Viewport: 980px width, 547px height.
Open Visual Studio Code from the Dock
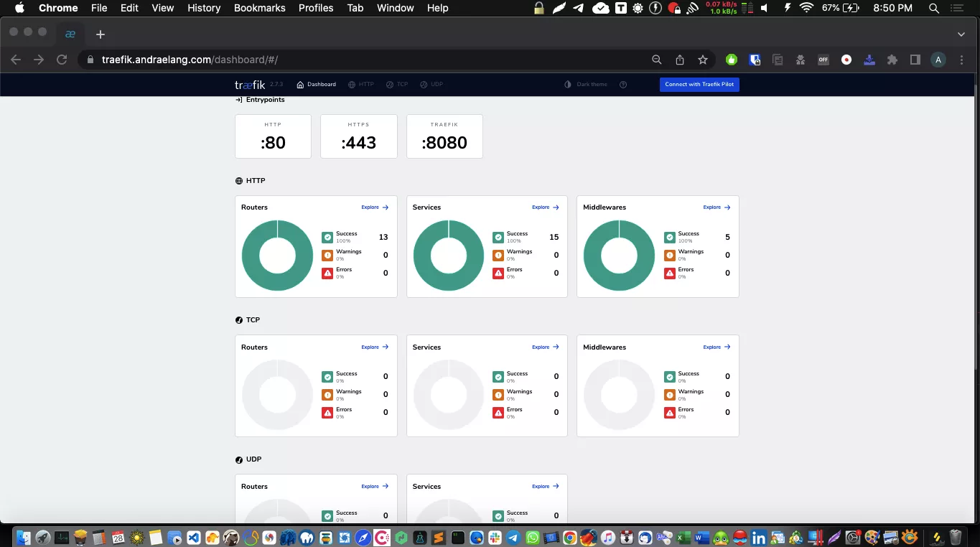pyautogui.click(x=194, y=537)
